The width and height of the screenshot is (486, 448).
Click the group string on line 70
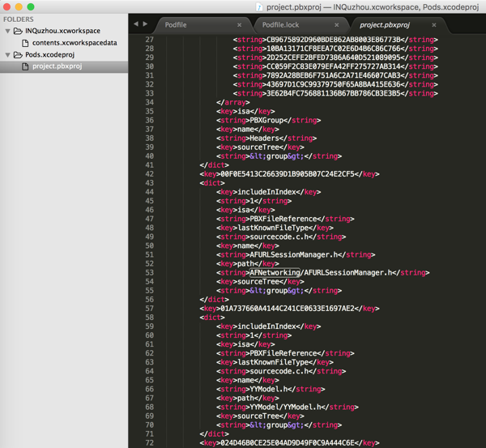point(277,425)
